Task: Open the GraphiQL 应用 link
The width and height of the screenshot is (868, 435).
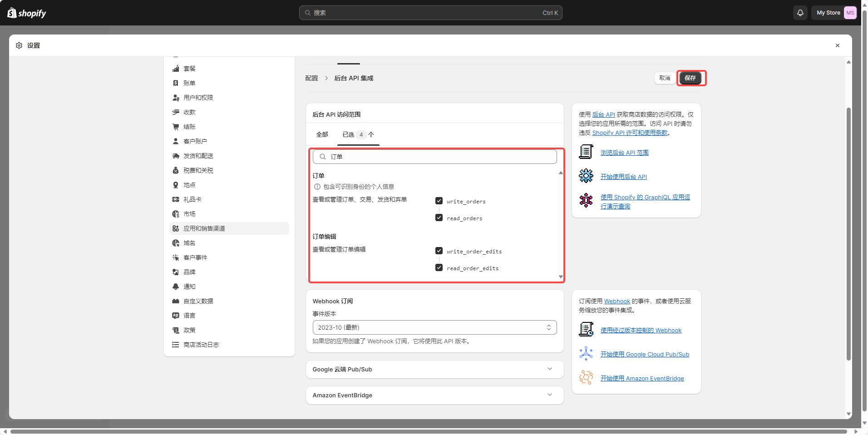Action: (645, 202)
